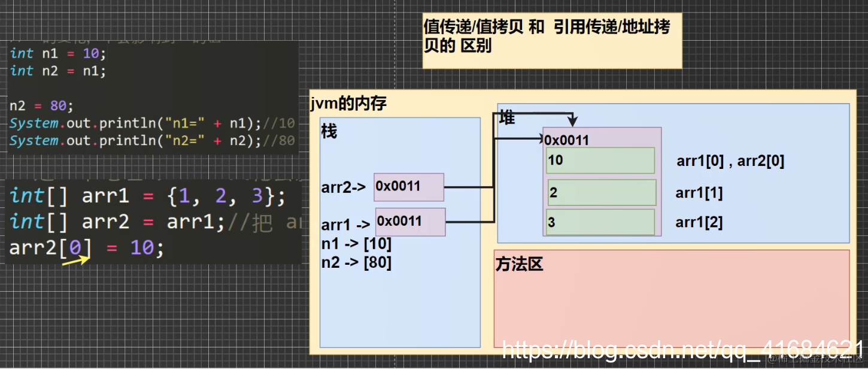Select the 0x0011 address box next to arr2
868x369 pixels.
[408, 186]
